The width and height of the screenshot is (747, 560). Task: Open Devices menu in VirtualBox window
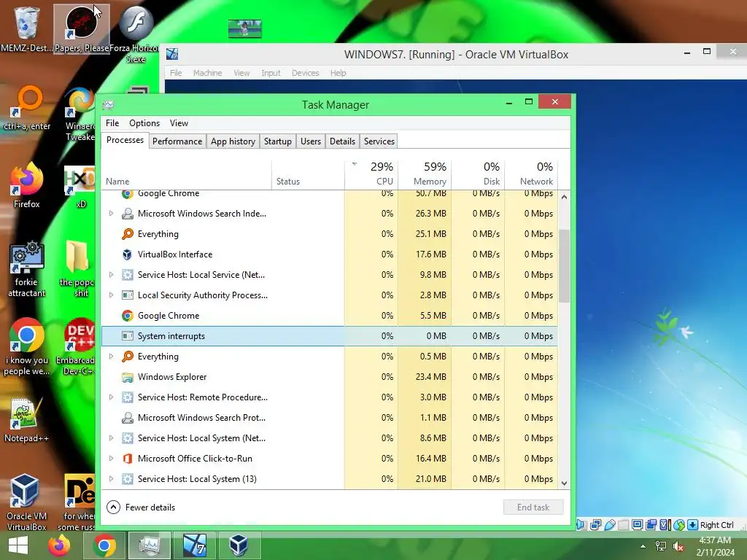pyautogui.click(x=306, y=73)
